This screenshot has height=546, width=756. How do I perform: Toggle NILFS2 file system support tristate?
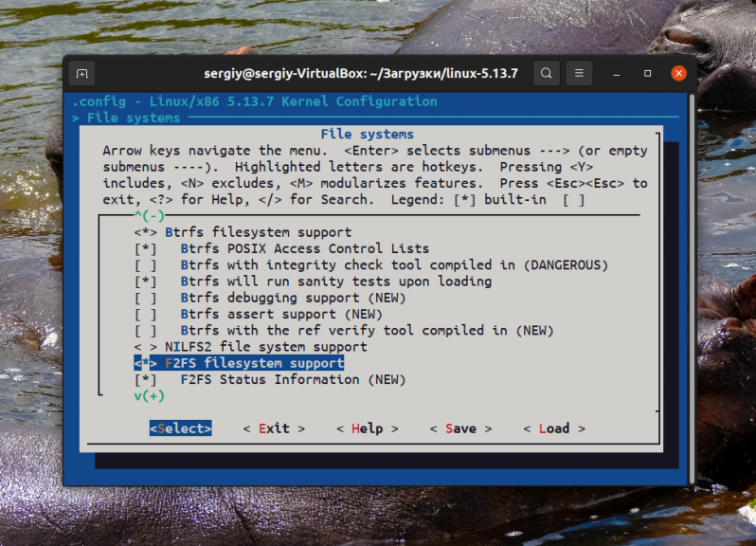[x=146, y=347]
